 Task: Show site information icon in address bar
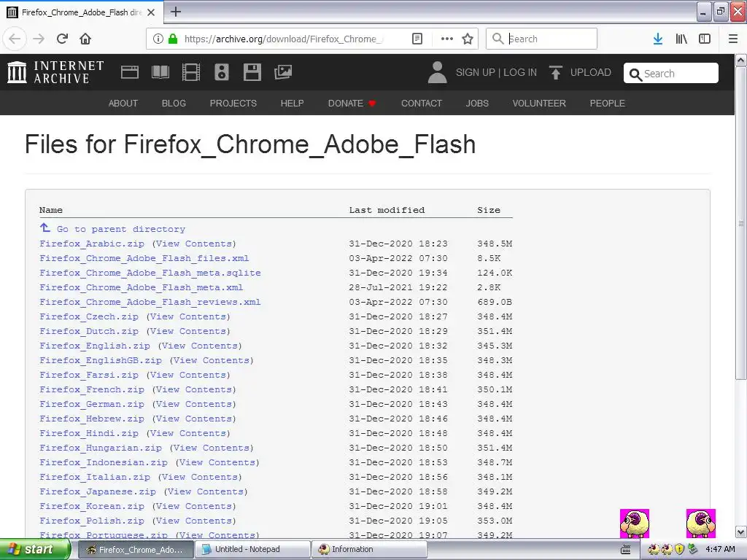click(158, 39)
